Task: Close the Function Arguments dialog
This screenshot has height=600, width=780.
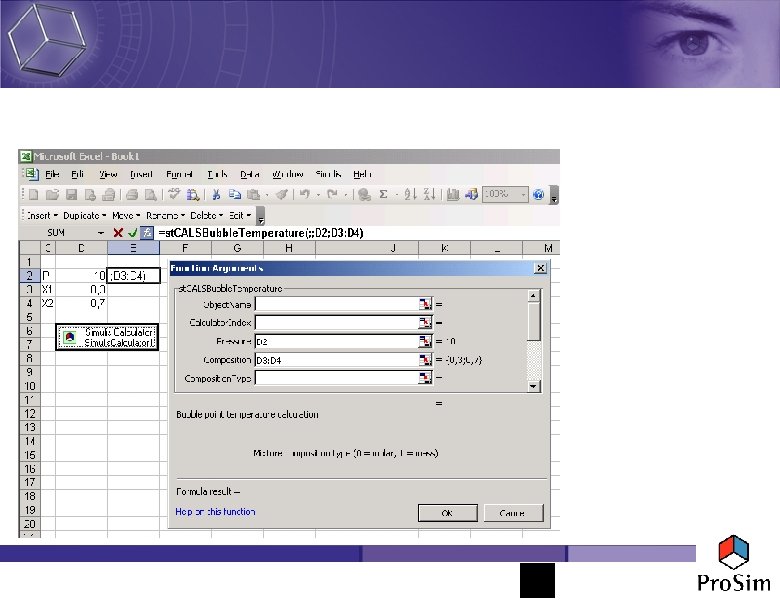Action: click(541, 268)
